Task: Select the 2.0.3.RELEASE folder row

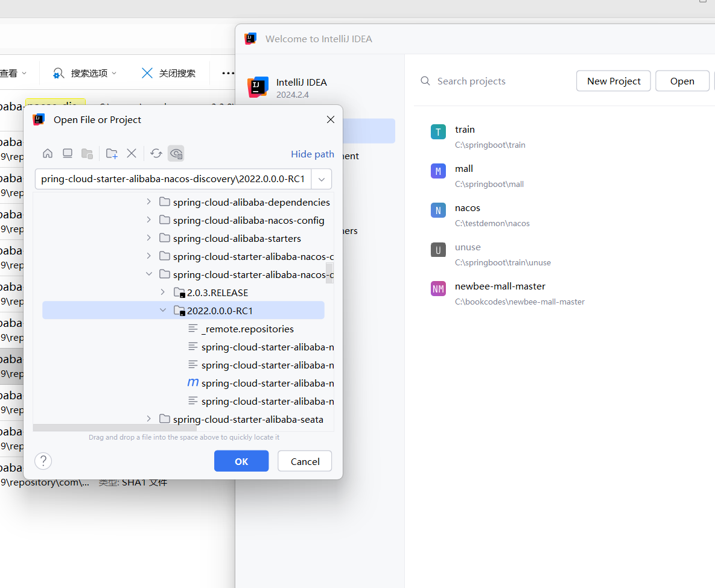Action: (x=183, y=292)
